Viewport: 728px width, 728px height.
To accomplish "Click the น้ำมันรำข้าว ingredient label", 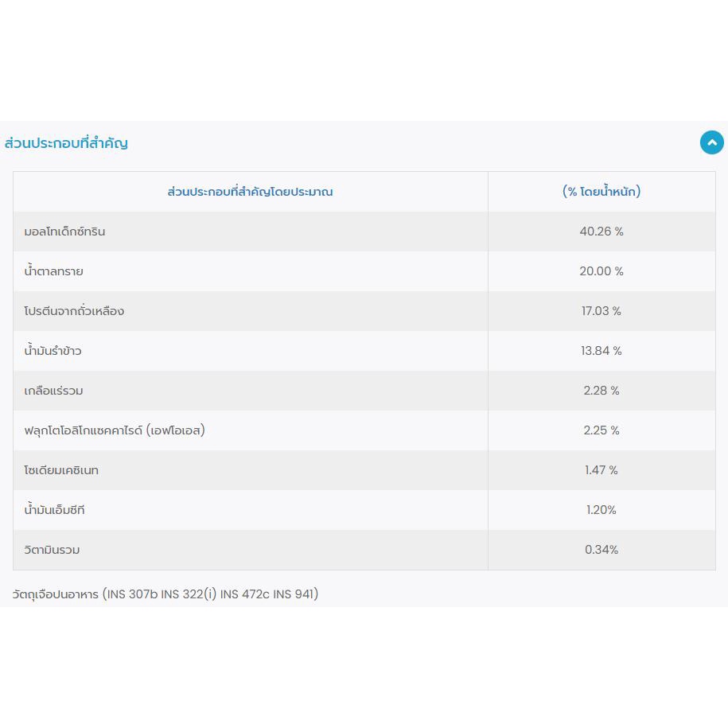I will 53,351.
